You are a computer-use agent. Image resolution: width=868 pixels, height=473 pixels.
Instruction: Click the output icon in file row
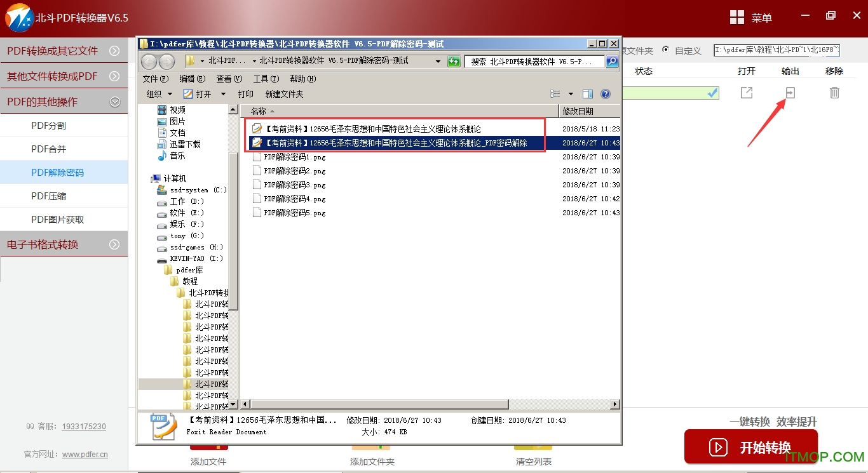click(x=790, y=93)
